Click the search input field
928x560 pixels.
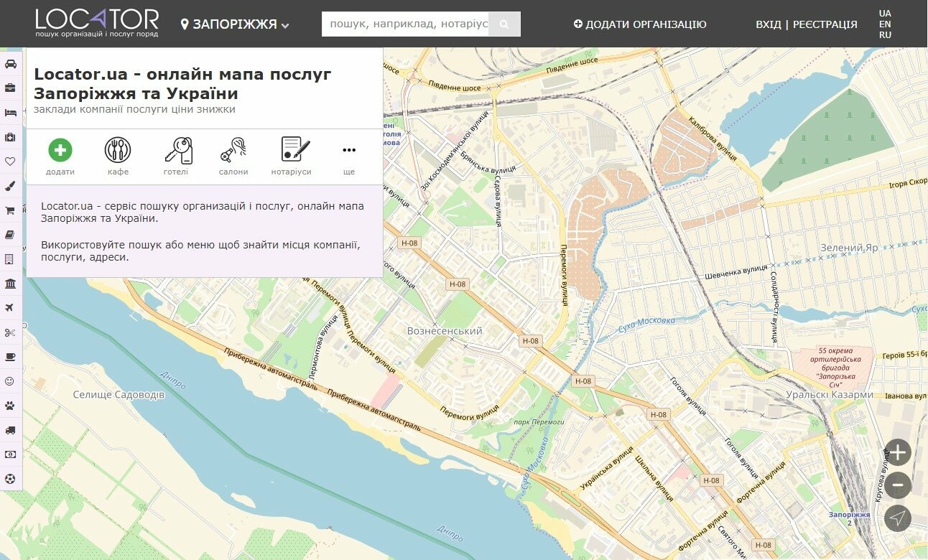(x=406, y=24)
